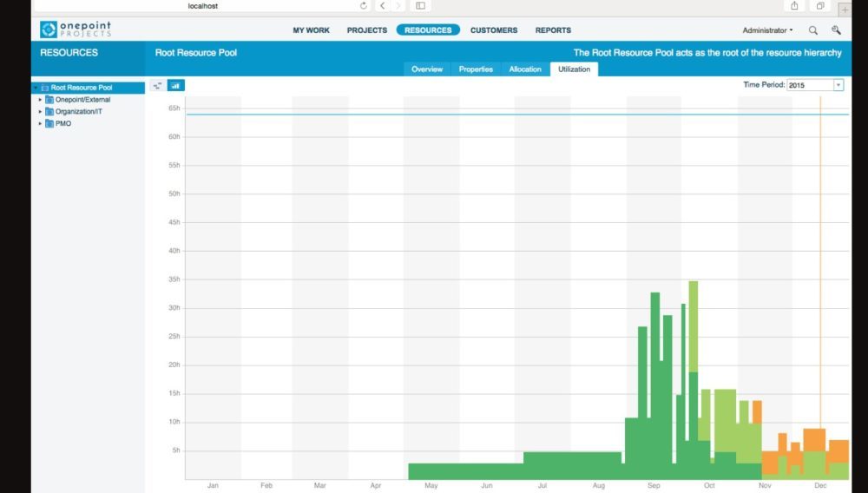868x493 pixels.
Task: Reload the page with the refresh icon
Action: click(x=364, y=6)
